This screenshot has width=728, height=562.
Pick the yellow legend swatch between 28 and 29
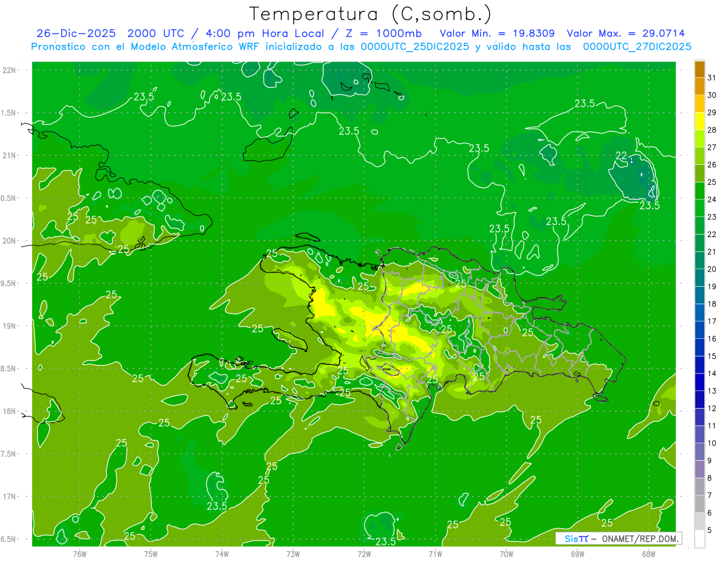(x=699, y=121)
